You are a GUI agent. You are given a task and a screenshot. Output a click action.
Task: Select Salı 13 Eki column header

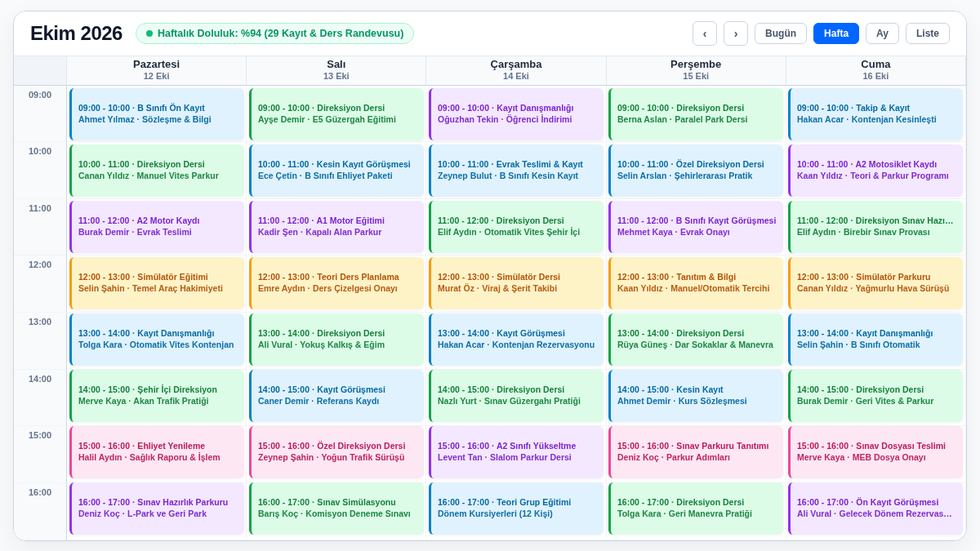(x=336, y=70)
